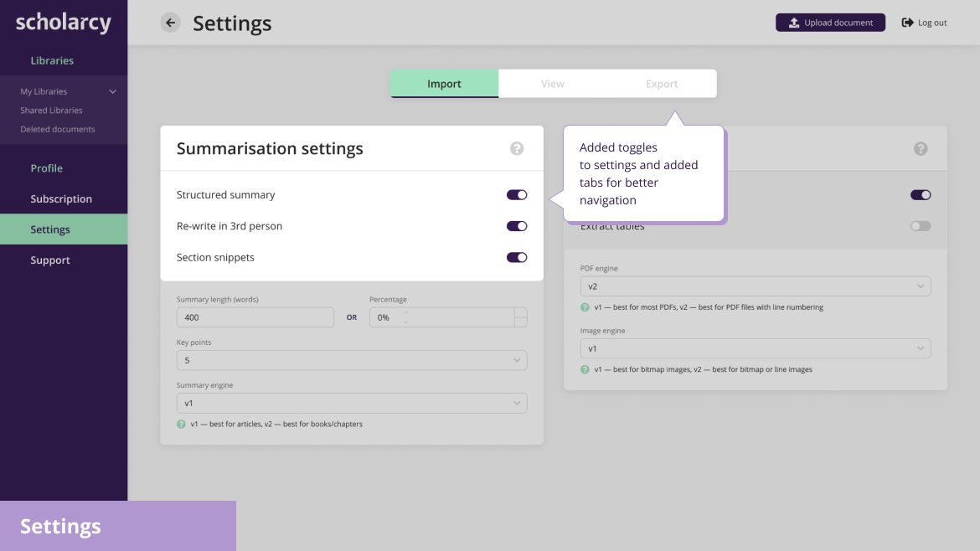
Task: Switch to the View tab
Action: click(x=553, y=84)
